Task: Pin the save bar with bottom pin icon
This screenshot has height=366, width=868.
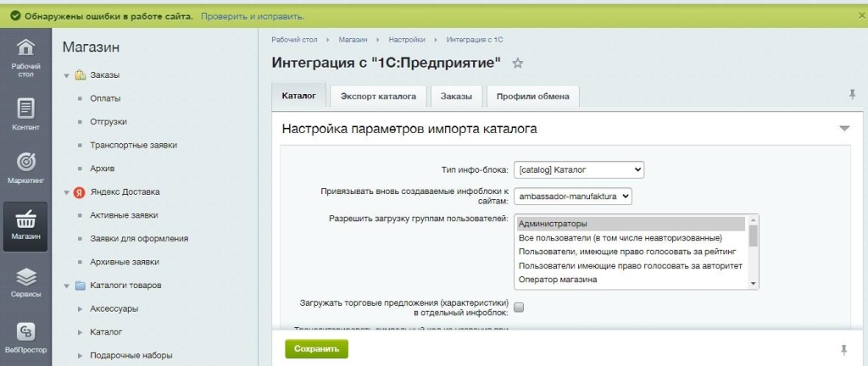Action: [843, 349]
